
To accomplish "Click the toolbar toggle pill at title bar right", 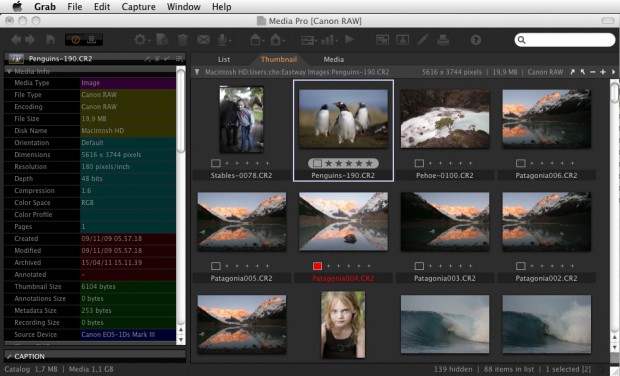I will [x=608, y=21].
